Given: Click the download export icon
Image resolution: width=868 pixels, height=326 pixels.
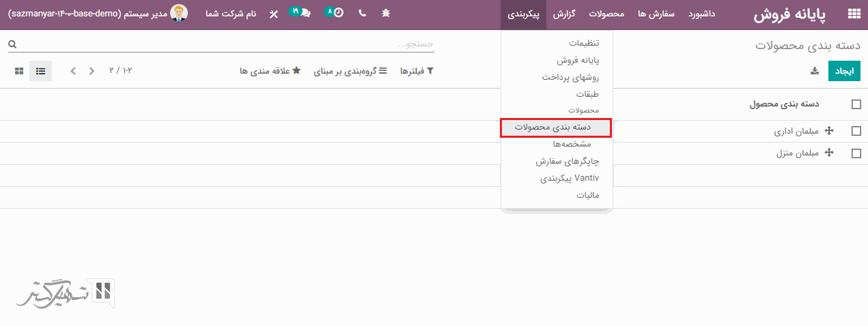Looking at the screenshot, I should tap(814, 71).
